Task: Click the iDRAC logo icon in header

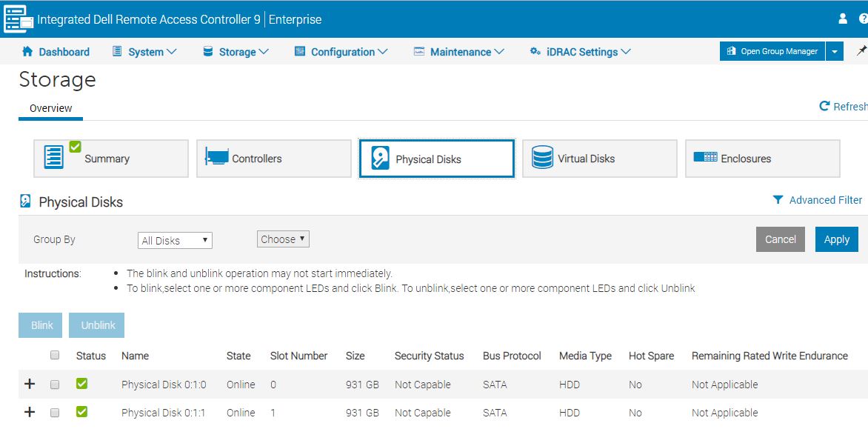Action: point(19,19)
